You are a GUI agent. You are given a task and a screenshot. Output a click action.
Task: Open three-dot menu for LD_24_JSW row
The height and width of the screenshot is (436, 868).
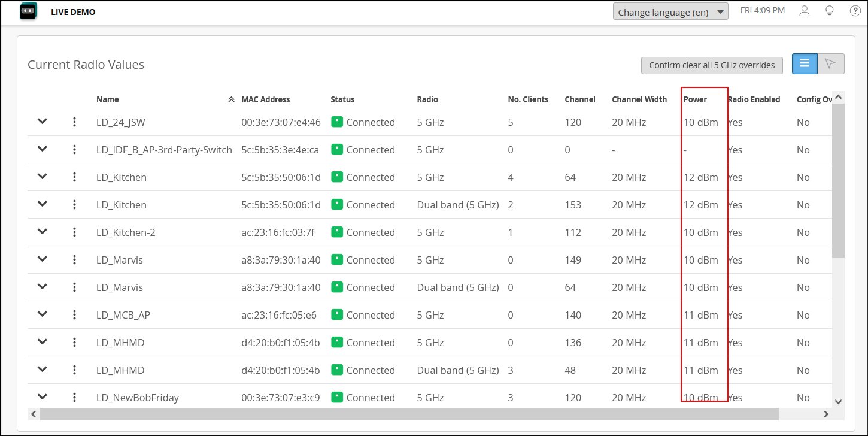click(74, 122)
